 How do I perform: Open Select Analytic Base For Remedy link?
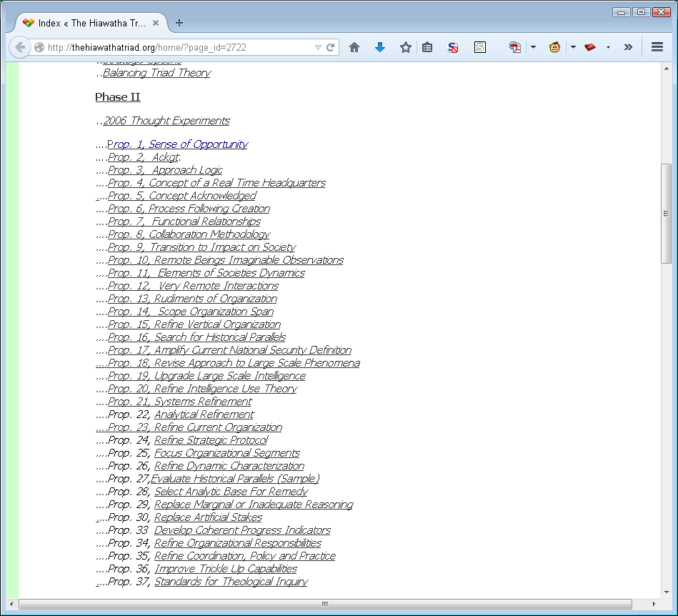[x=231, y=492]
